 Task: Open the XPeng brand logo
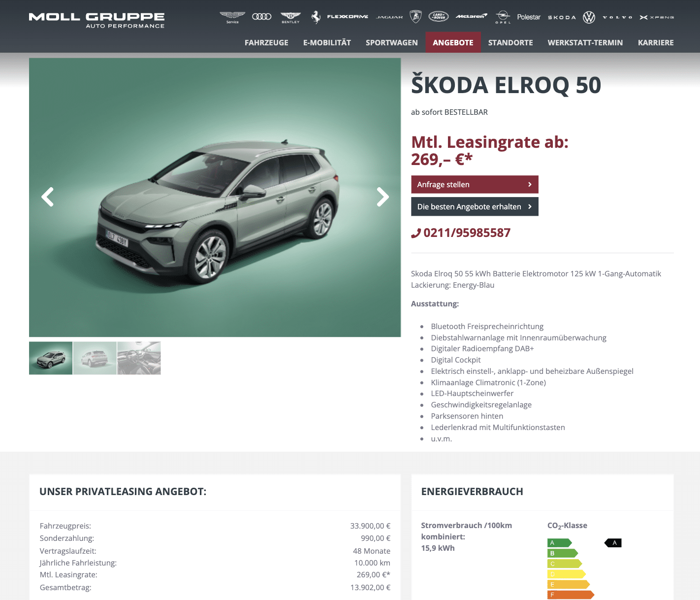pyautogui.click(x=657, y=17)
